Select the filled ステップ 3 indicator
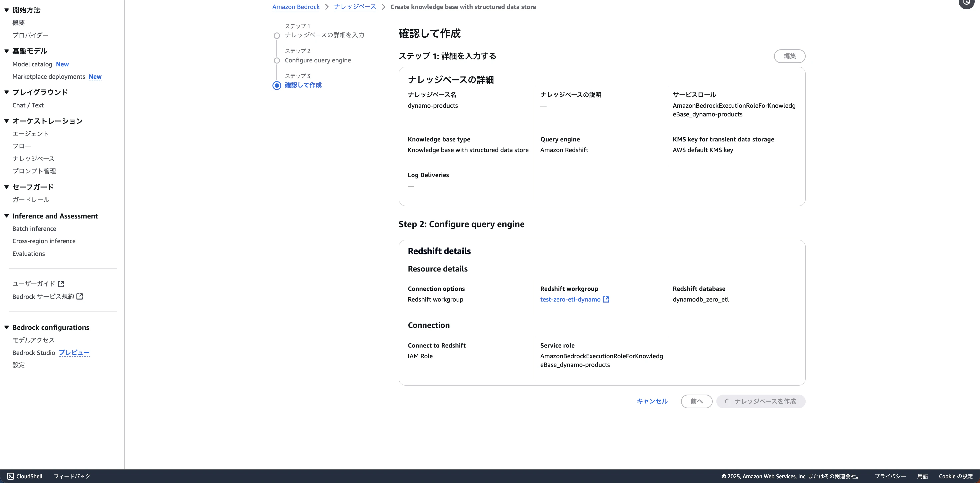The height and width of the screenshot is (483, 980). (276, 85)
